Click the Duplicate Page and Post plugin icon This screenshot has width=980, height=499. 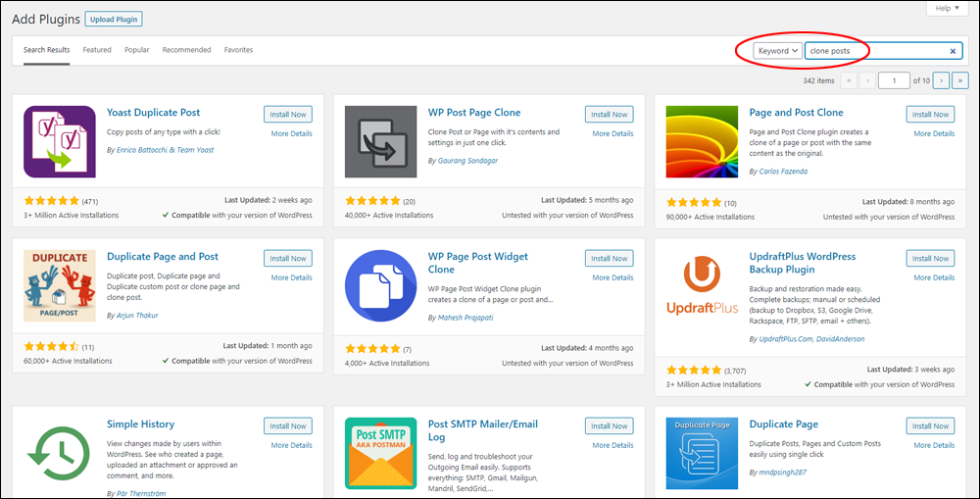pyautogui.click(x=60, y=285)
